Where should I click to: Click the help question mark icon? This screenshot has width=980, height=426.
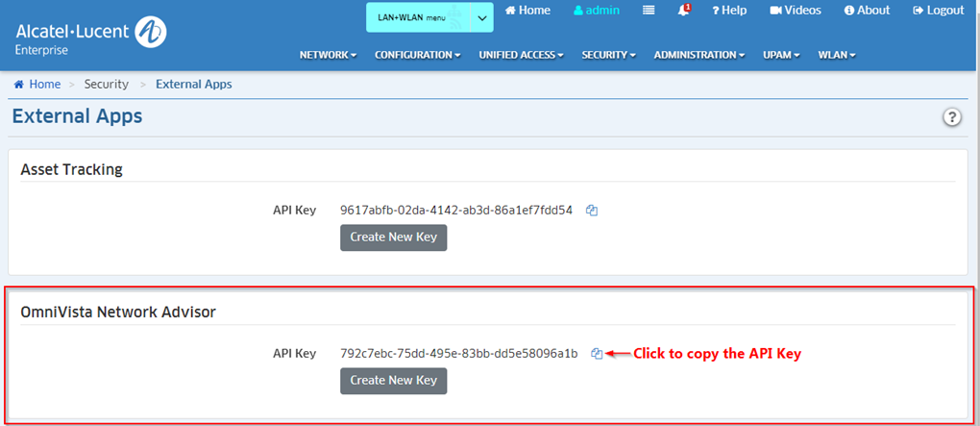coord(951,117)
